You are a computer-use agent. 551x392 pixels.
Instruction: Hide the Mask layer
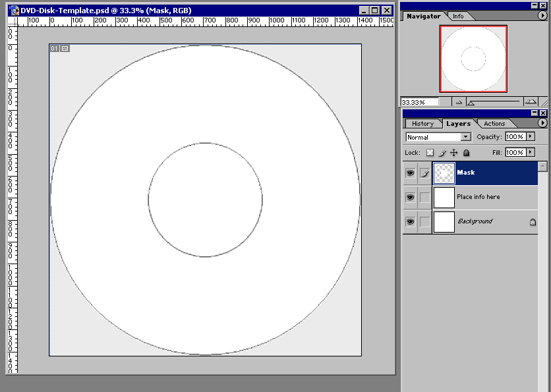(410, 173)
